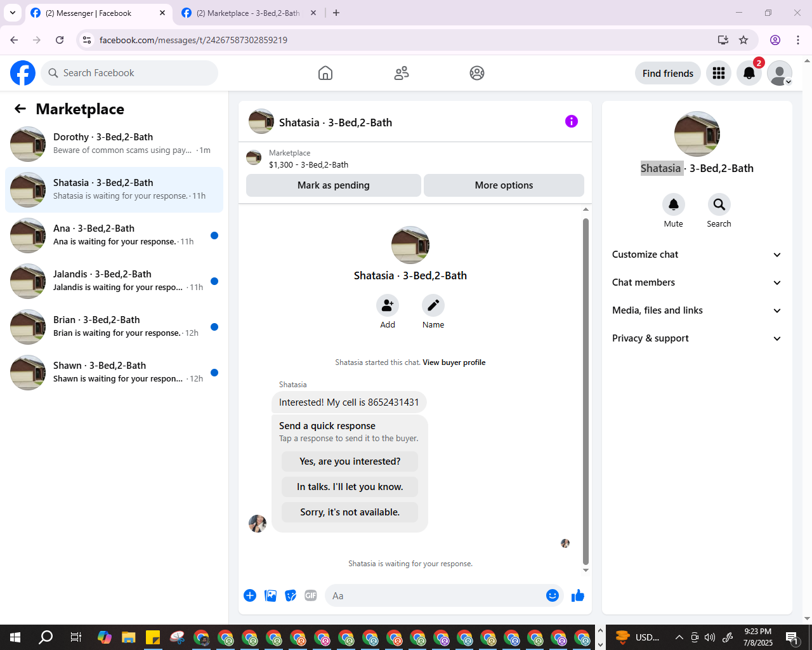This screenshot has width=812, height=650.
Task: Bookmark this page star icon
Action: (x=743, y=40)
